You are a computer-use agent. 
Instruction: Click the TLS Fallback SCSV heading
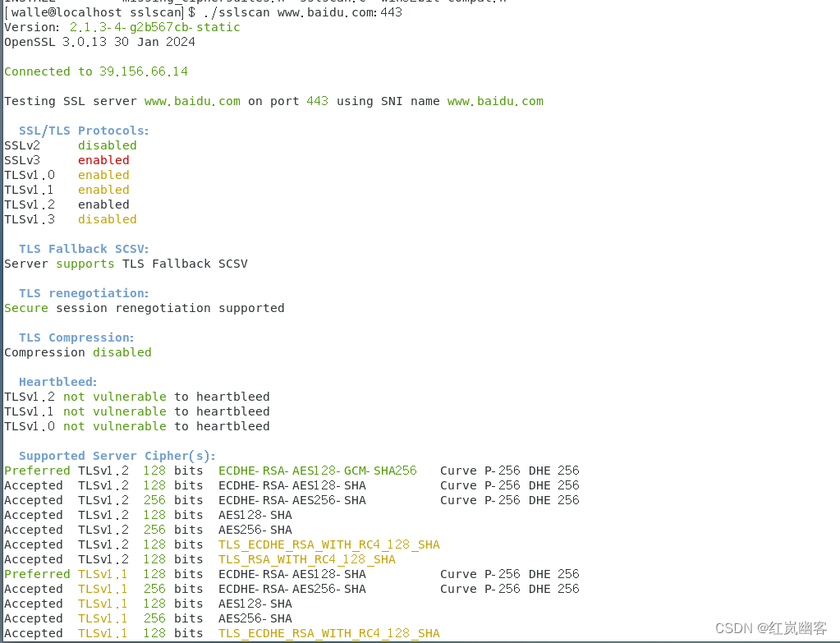point(85,249)
